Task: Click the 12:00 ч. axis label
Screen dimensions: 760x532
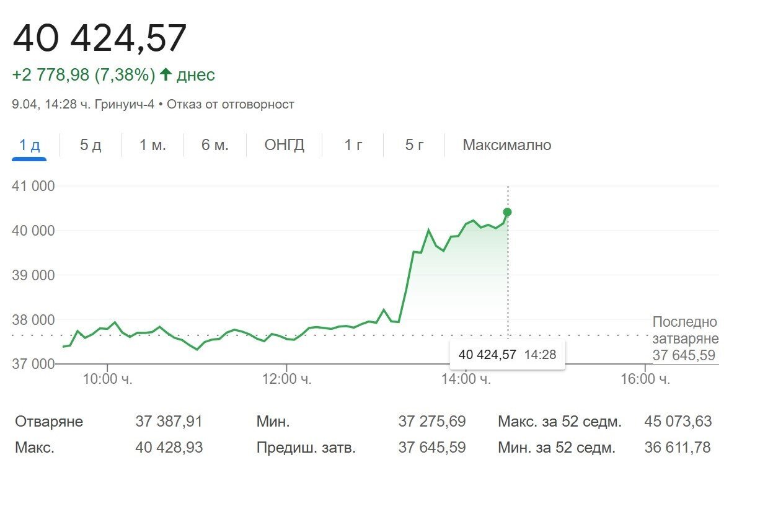Action: coord(286,378)
